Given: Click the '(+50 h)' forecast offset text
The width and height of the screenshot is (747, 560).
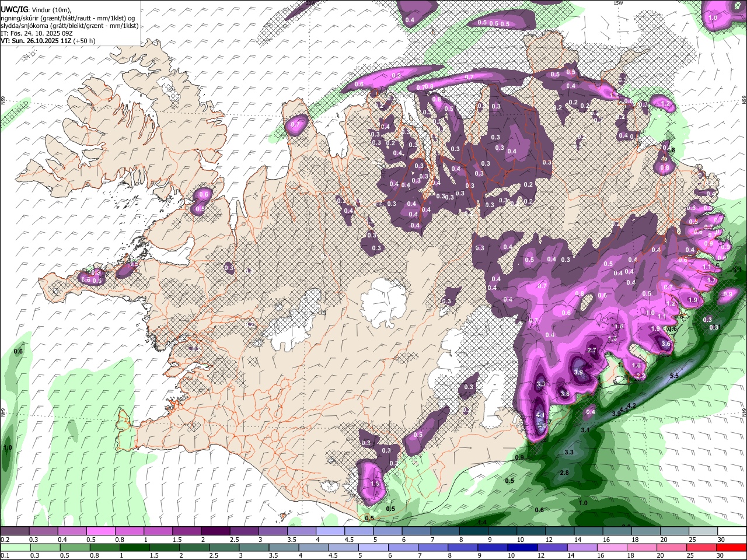Looking at the screenshot, I should click(84, 41).
